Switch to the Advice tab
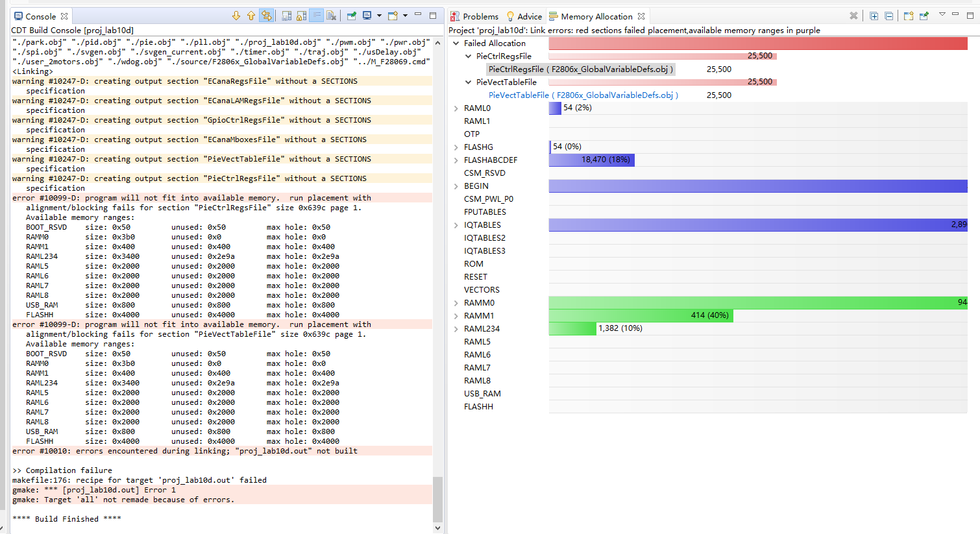980x534 pixels. [529, 16]
